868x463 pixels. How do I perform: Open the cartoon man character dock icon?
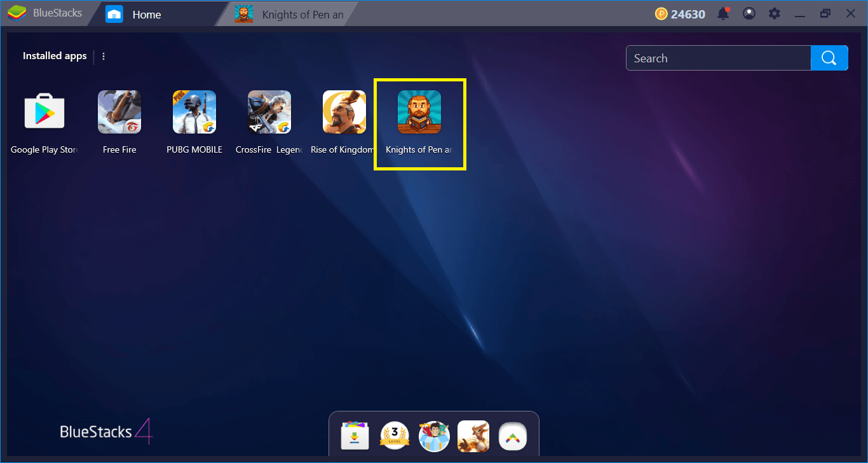[434, 436]
